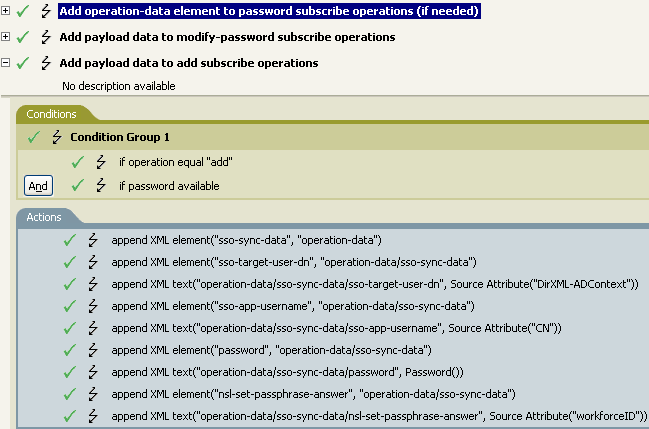Screen dimensions: 649x429
Task: Click lightning icon for nsl-set-passphrase-answer element action
Action: [93, 394]
